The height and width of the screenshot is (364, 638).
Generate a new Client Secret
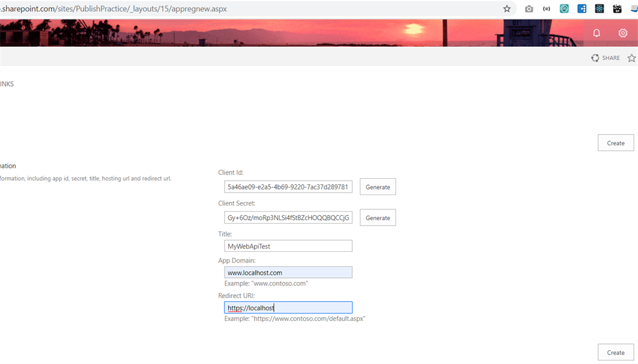coord(377,217)
